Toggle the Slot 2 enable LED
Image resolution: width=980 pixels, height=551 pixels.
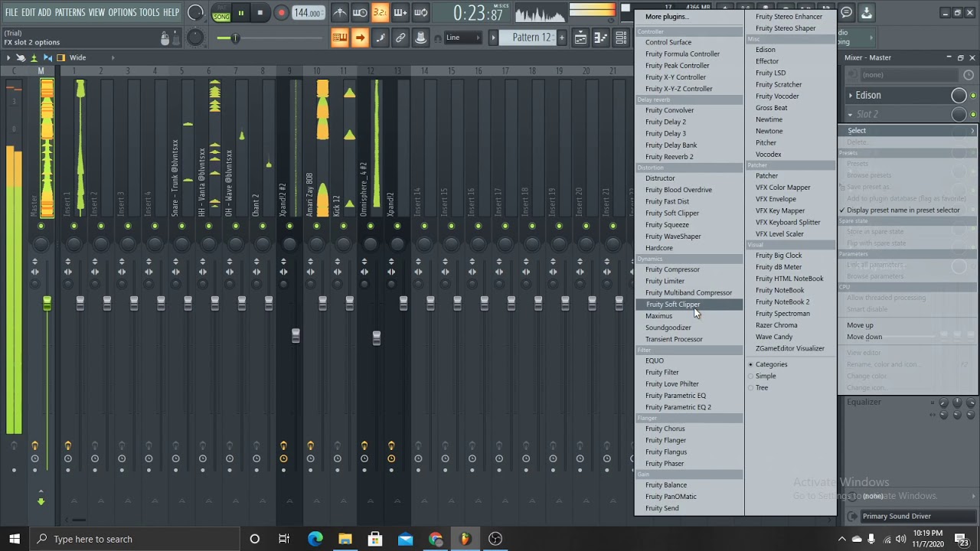(x=973, y=114)
